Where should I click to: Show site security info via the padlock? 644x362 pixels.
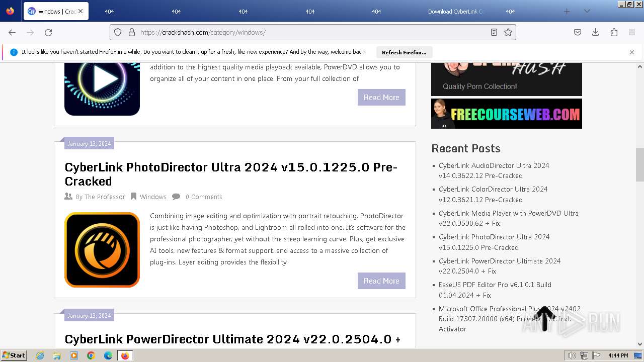(x=132, y=32)
